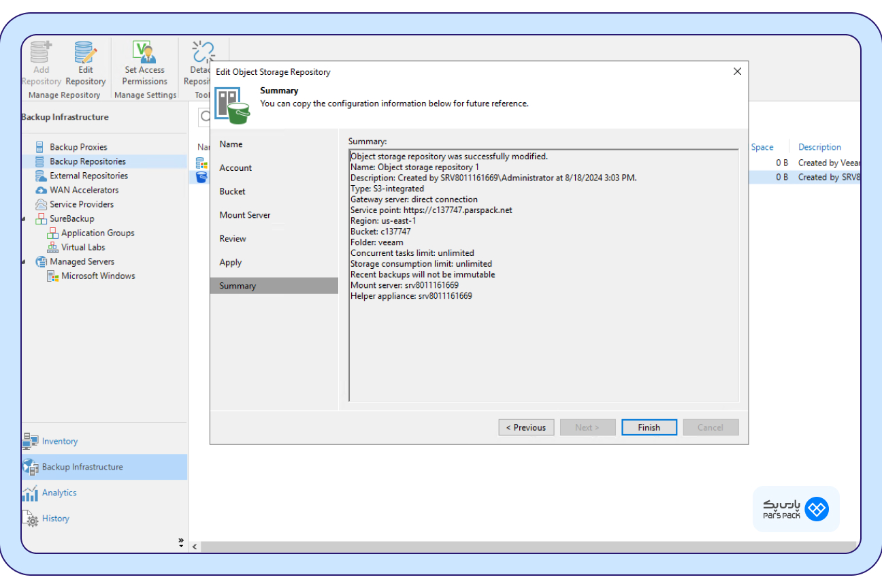882x588 pixels.
Task: Click the Inventory pane icon
Action: point(31,441)
